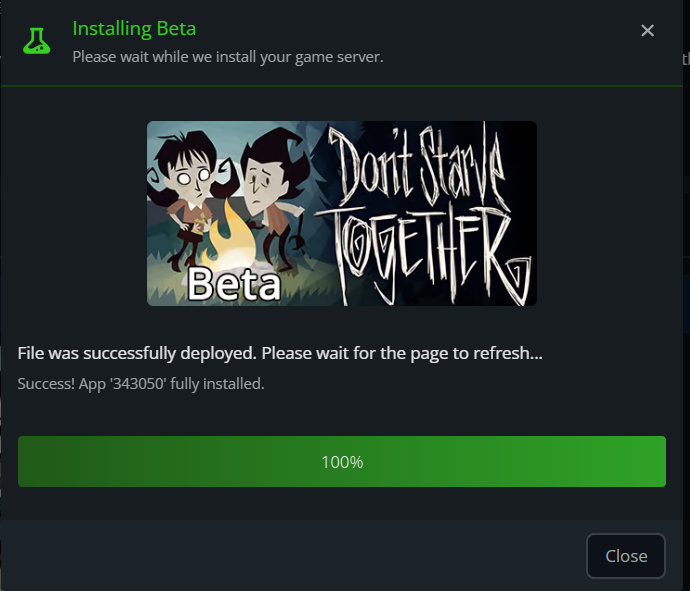The width and height of the screenshot is (690, 591).
Task: Click the "Success! App '343050'" status line
Action: pyautogui.click(x=141, y=383)
